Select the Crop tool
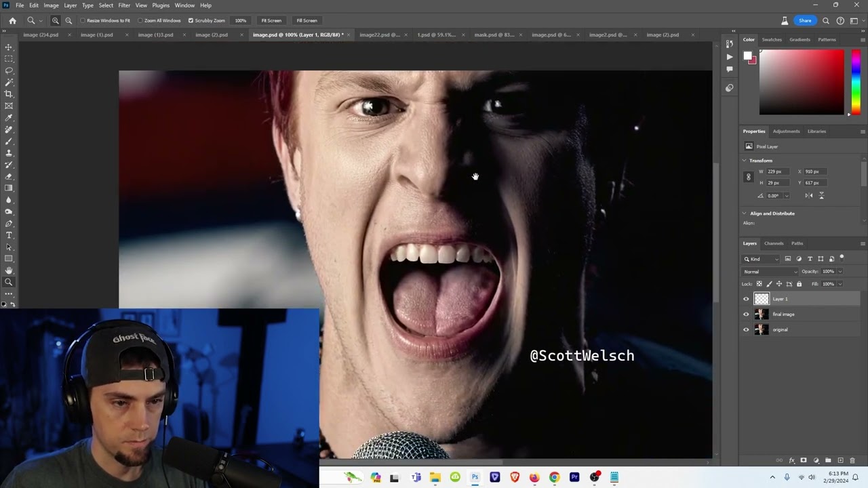 pyautogui.click(x=9, y=94)
